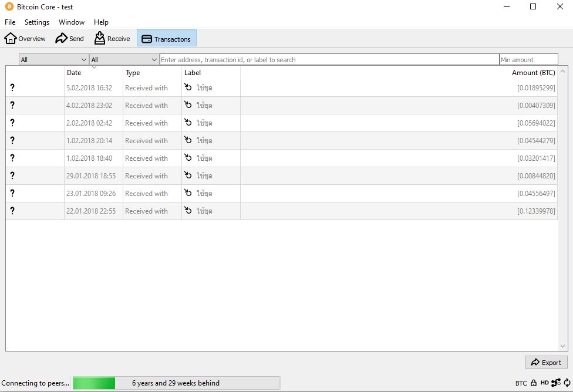Open the Window menu
Viewport: 573px width, 392px height.
72,22
